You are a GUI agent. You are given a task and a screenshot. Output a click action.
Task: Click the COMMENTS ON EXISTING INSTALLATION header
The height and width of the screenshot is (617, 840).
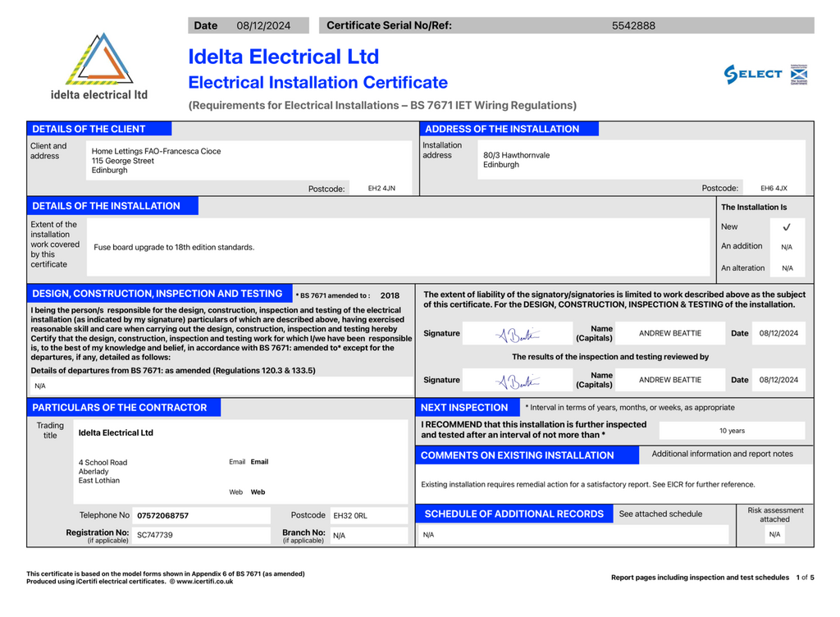tap(527, 455)
